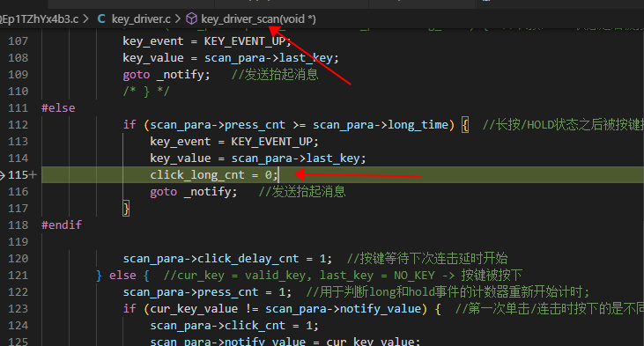Open the key_driver.c breadcrumb
Image resolution: width=644 pixels, height=346 pixels.
coord(141,19)
